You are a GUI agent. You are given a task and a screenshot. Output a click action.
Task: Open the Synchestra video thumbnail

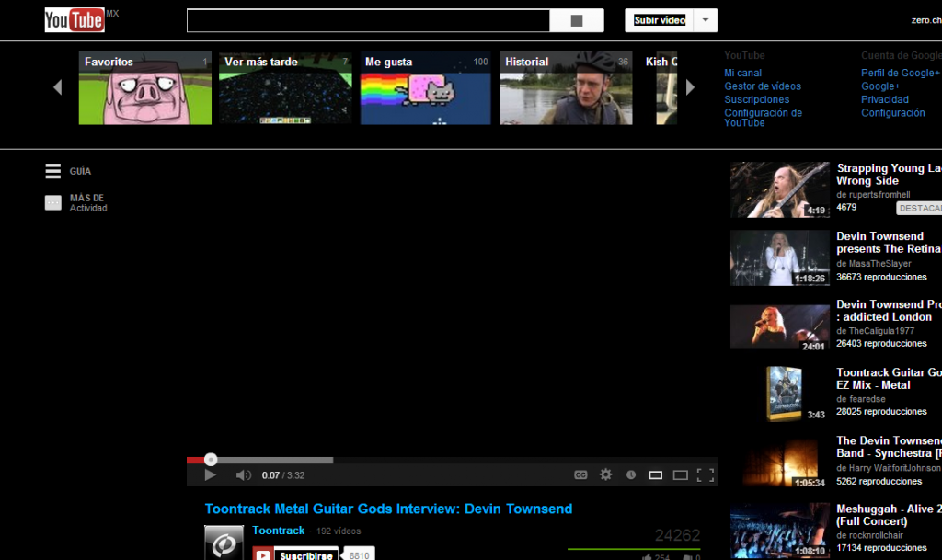tap(780, 463)
